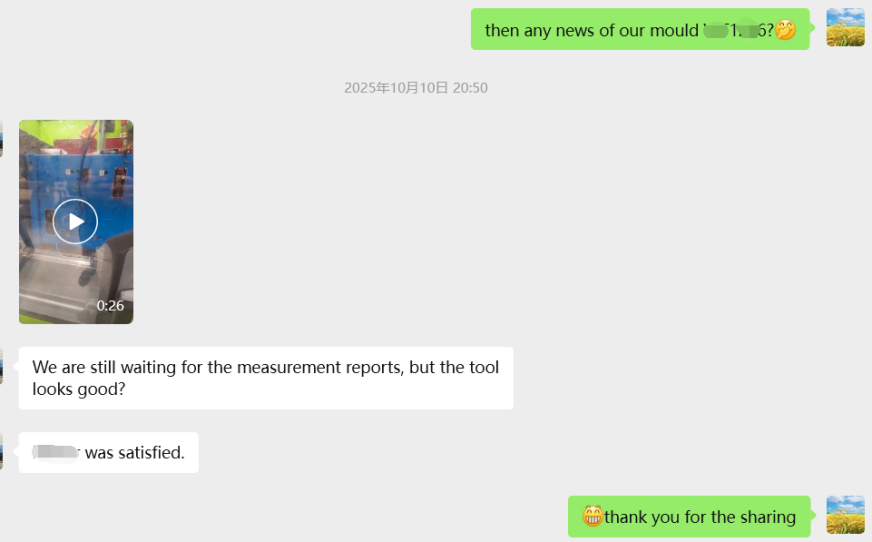Select the "thank you for the sharing" bubble
This screenshot has height=542, width=872.
688,517
